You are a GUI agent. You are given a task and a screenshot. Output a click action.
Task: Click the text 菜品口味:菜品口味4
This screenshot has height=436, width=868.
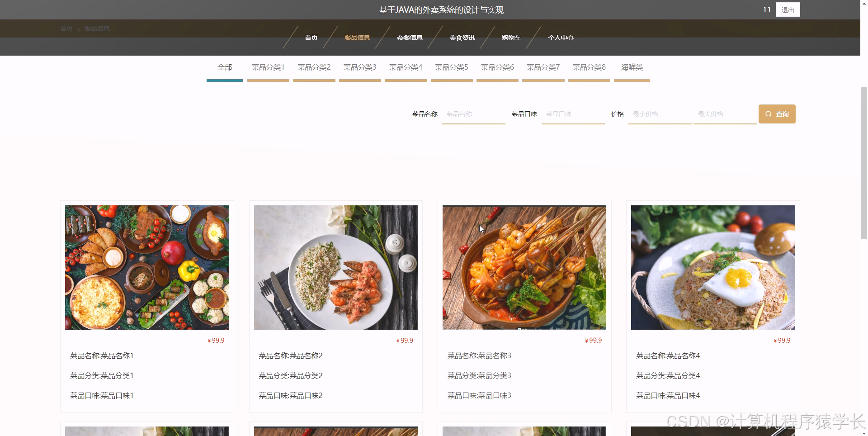tap(668, 396)
